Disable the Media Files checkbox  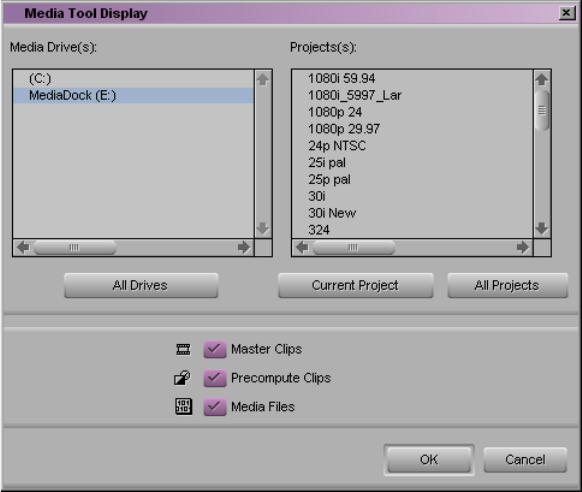pyautogui.click(x=215, y=407)
